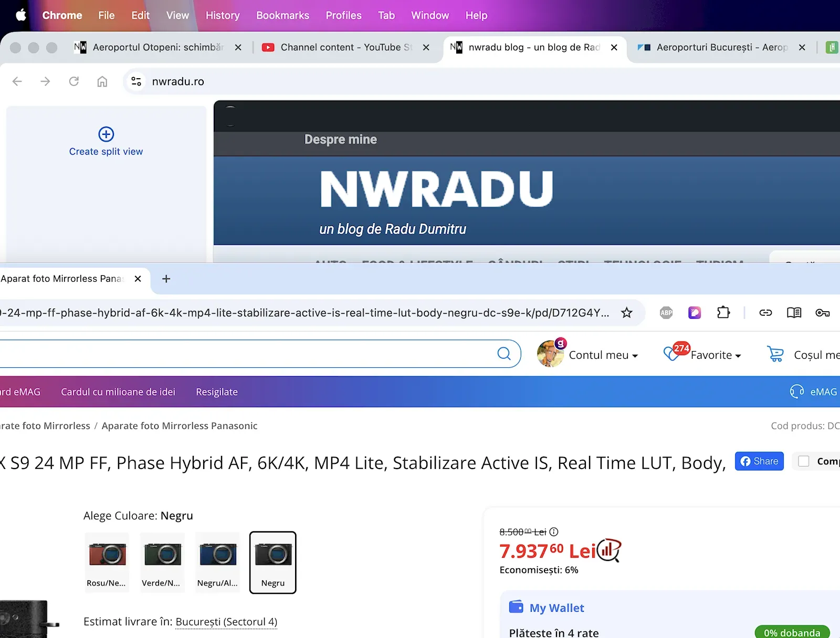
Task: Click the price history chart icon
Action: (608, 550)
